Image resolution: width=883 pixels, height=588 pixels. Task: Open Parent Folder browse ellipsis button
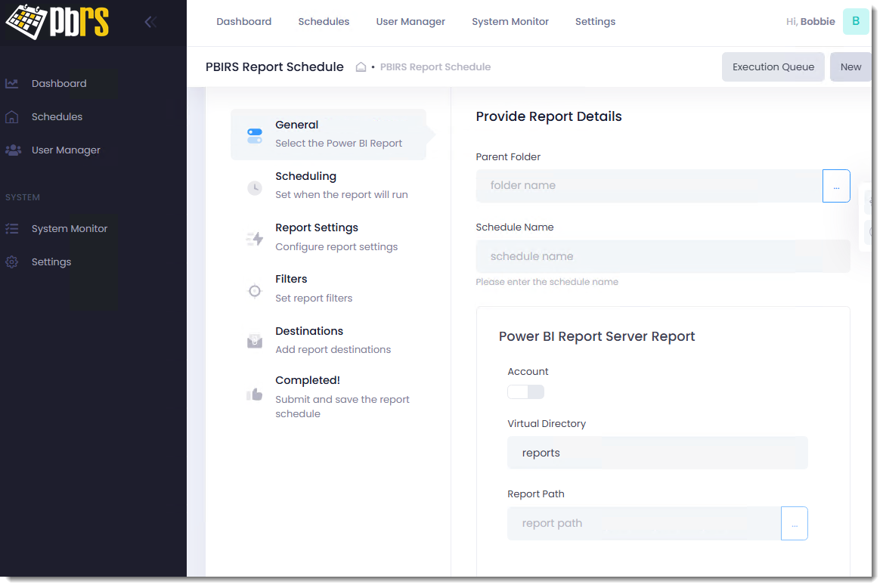836,186
